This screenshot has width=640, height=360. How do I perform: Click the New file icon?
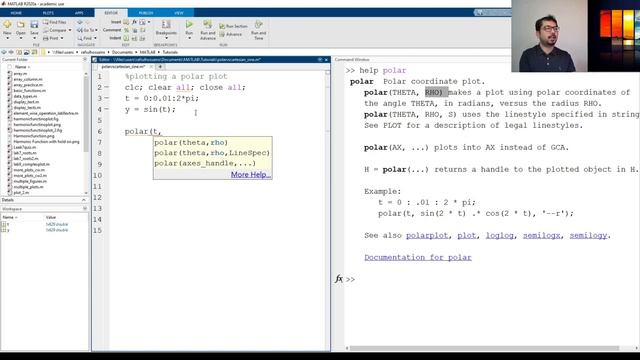[7, 24]
